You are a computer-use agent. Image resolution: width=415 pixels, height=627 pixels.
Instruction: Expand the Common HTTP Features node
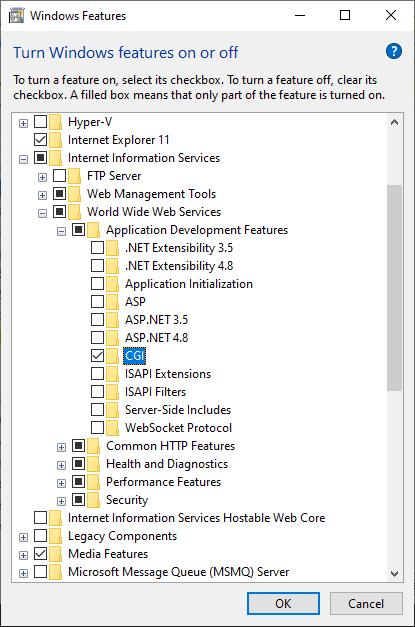[x=61, y=447]
